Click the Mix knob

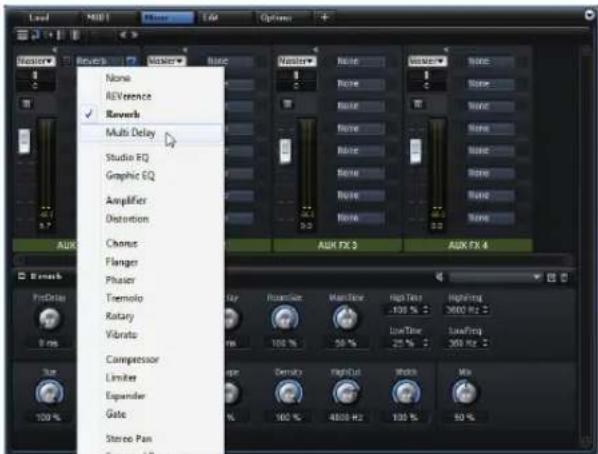coord(464,393)
